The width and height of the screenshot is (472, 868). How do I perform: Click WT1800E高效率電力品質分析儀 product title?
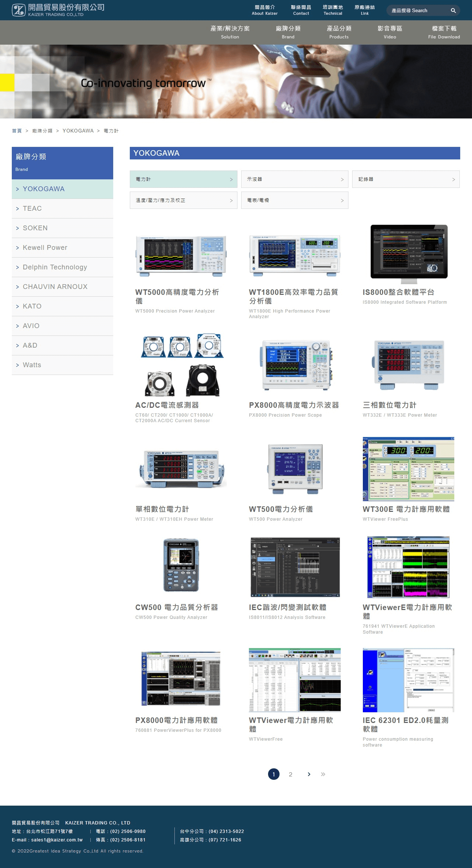[x=294, y=297]
